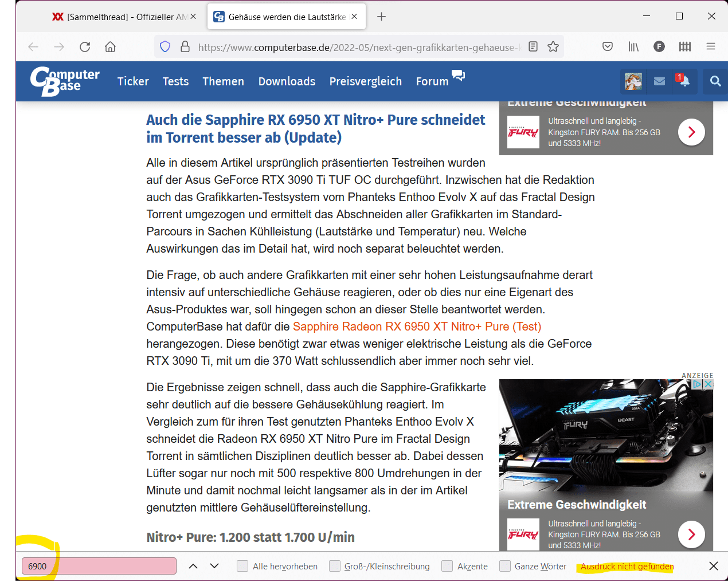Click the article heading about Sapphire RX 6950
Viewport: 728px width, 586px height.
(315, 128)
